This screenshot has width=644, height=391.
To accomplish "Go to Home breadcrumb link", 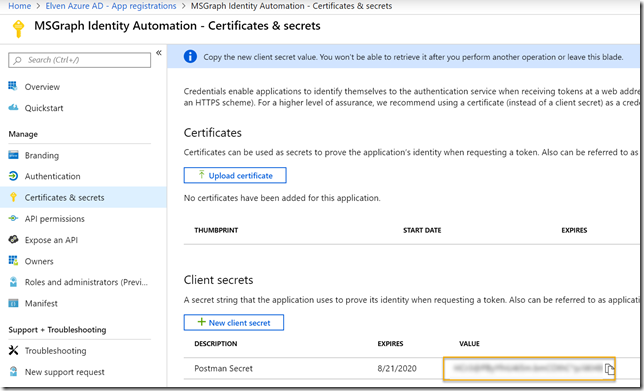I will pos(19,6).
